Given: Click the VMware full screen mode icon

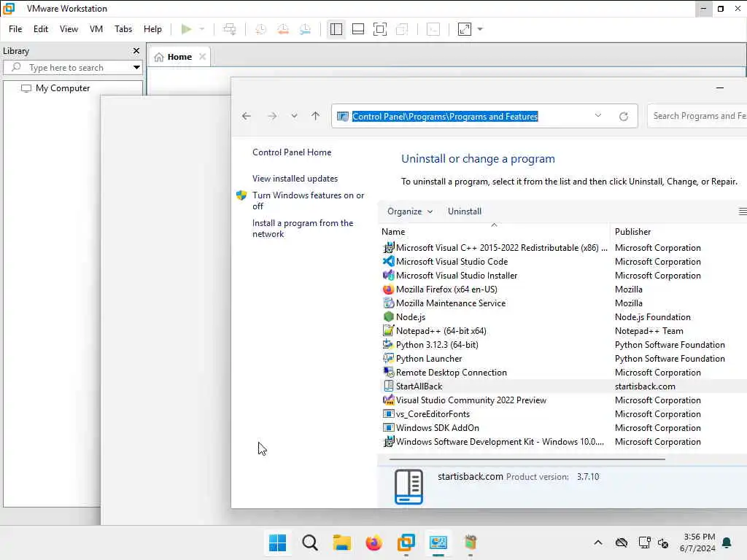Looking at the screenshot, I should pos(379,29).
